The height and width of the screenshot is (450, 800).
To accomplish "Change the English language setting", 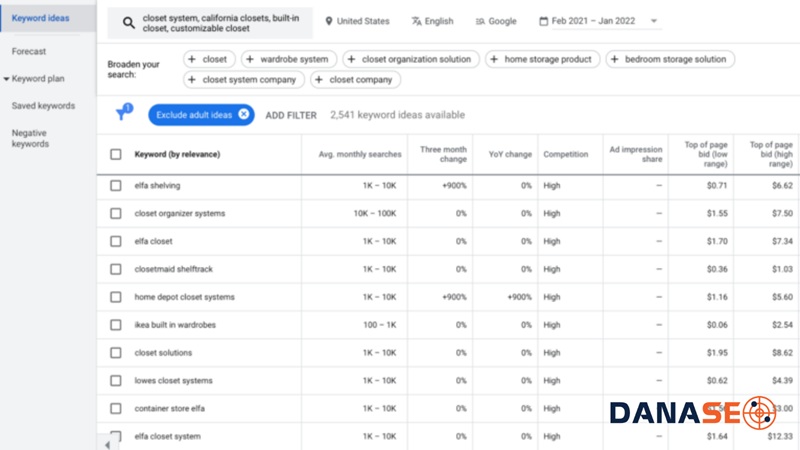I will (432, 21).
